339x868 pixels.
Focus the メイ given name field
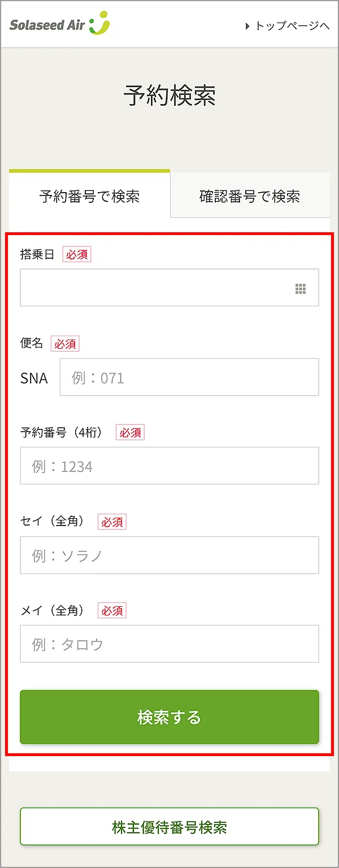[x=169, y=644]
